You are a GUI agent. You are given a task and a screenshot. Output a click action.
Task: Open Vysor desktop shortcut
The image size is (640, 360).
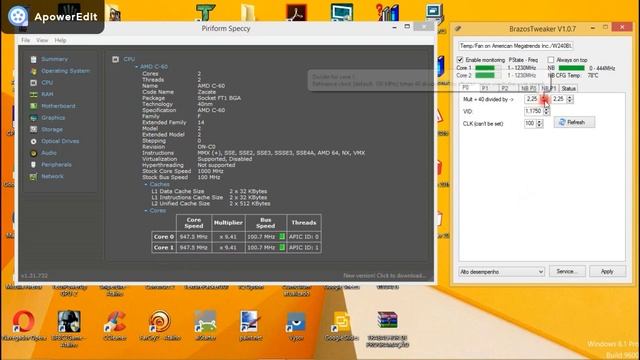point(296,321)
